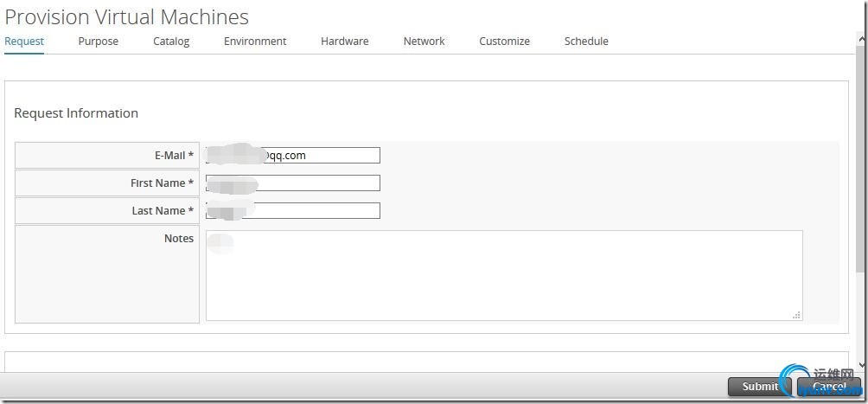Click the Notes label
868x404 pixels.
179,238
